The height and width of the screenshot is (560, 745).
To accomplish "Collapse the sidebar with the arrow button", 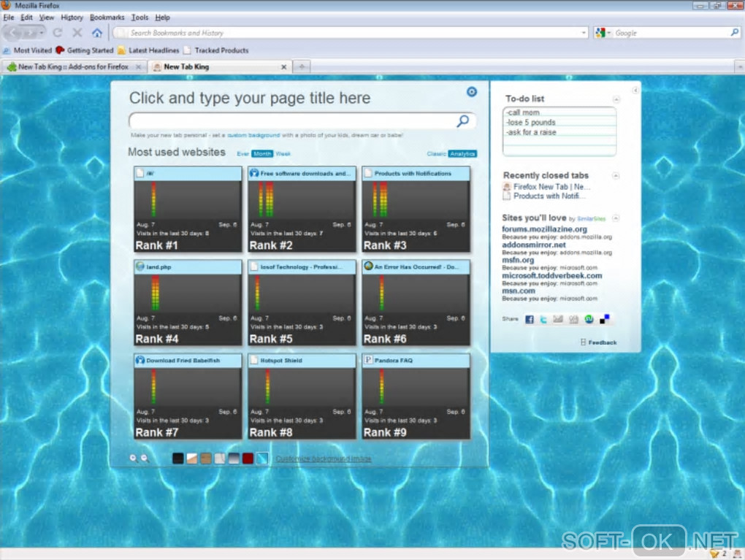I will [x=635, y=91].
